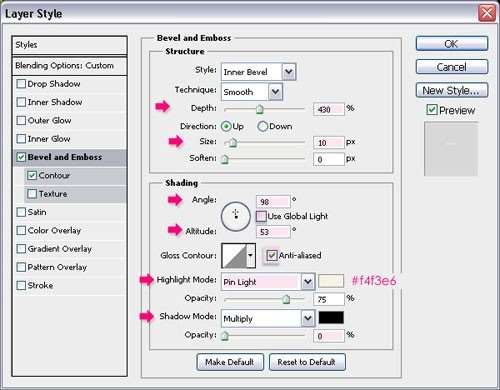Uncheck the Anti-aliased checkbox

[x=272, y=255]
